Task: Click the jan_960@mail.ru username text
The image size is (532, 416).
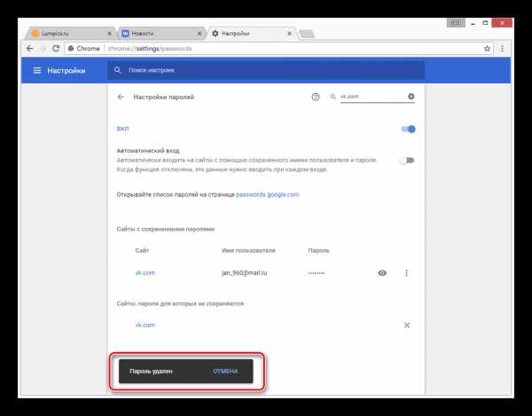Action: 244,273
